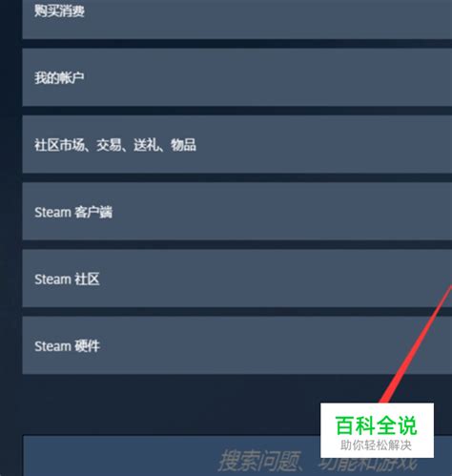
Task: Focus the 搜索问题、功能和游戏 search field
Action: (237, 456)
